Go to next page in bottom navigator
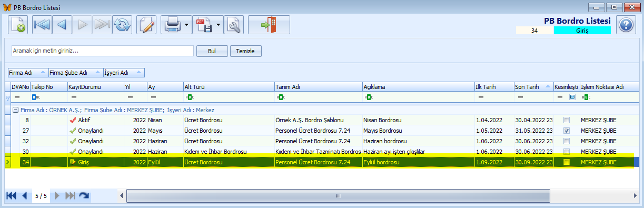The width and height of the screenshot is (644, 208). point(57,196)
